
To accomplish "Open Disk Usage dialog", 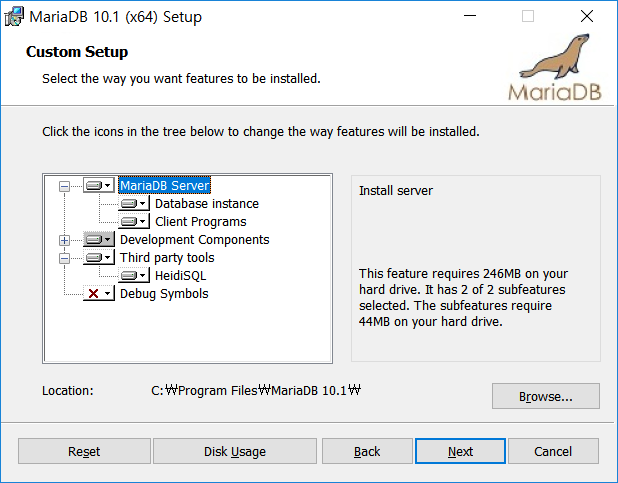I will click(235, 451).
